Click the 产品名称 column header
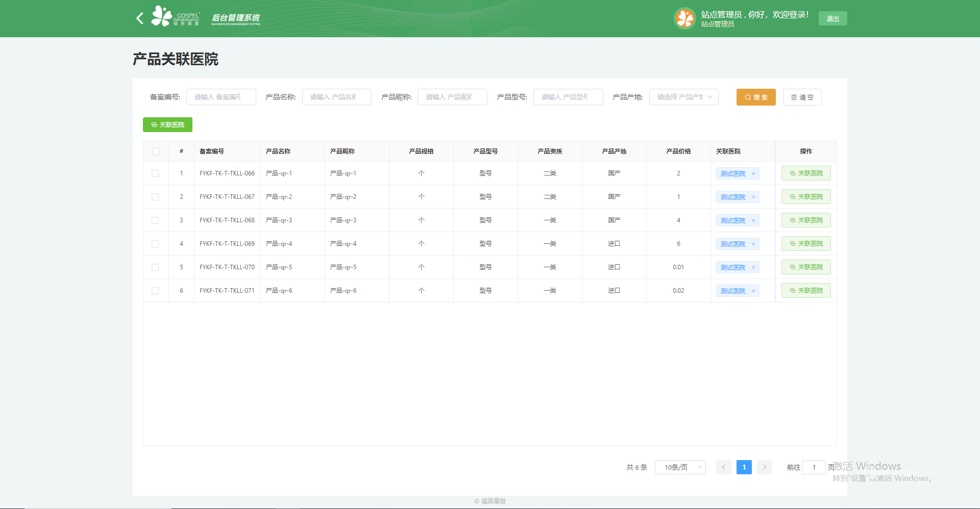 tap(278, 151)
